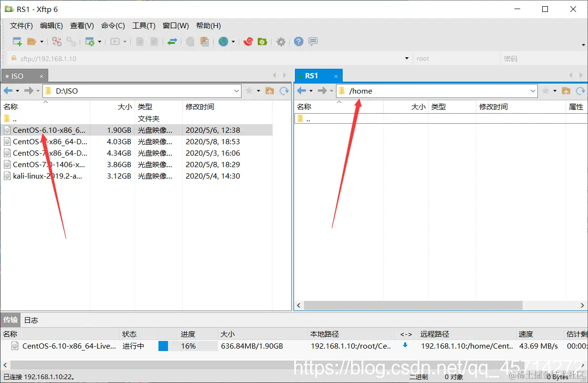Close the ISO tab
Screen dimensions: 588x383
[42, 76]
